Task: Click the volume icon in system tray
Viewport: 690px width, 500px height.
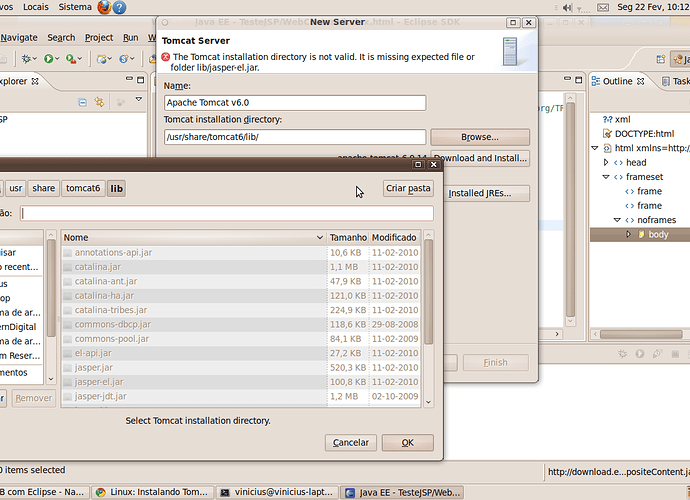Action: click(567, 7)
